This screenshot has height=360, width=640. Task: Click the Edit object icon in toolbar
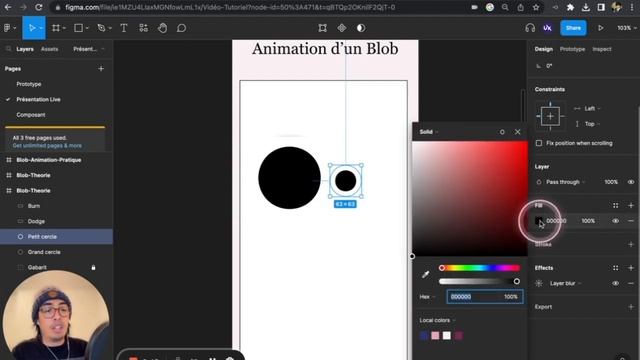pos(322,28)
